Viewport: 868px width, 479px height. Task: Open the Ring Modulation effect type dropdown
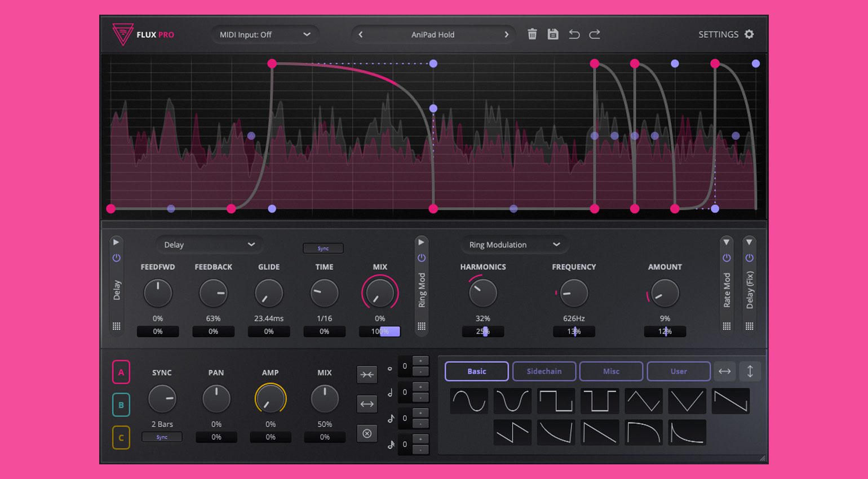[514, 245]
